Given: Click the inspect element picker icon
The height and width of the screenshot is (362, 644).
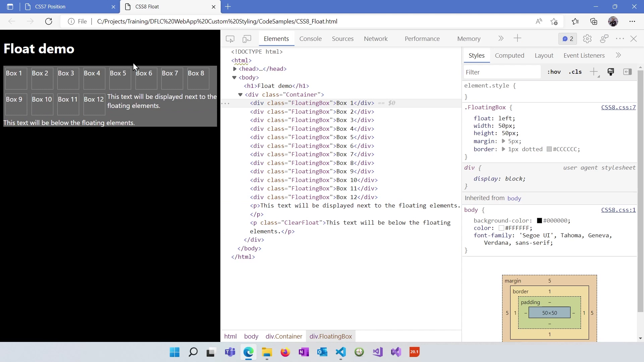Looking at the screenshot, I should coord(230,39).
